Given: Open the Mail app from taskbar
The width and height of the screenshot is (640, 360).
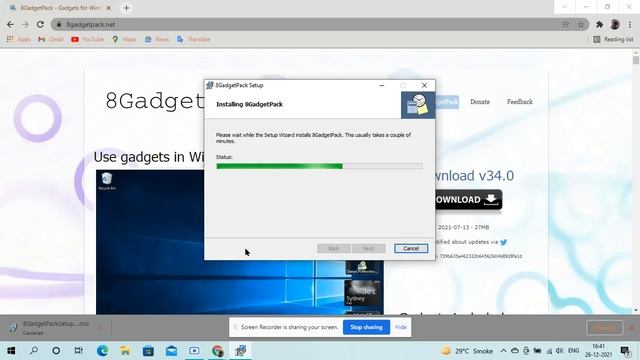Looking at the screenshot, I should (171, 351).
